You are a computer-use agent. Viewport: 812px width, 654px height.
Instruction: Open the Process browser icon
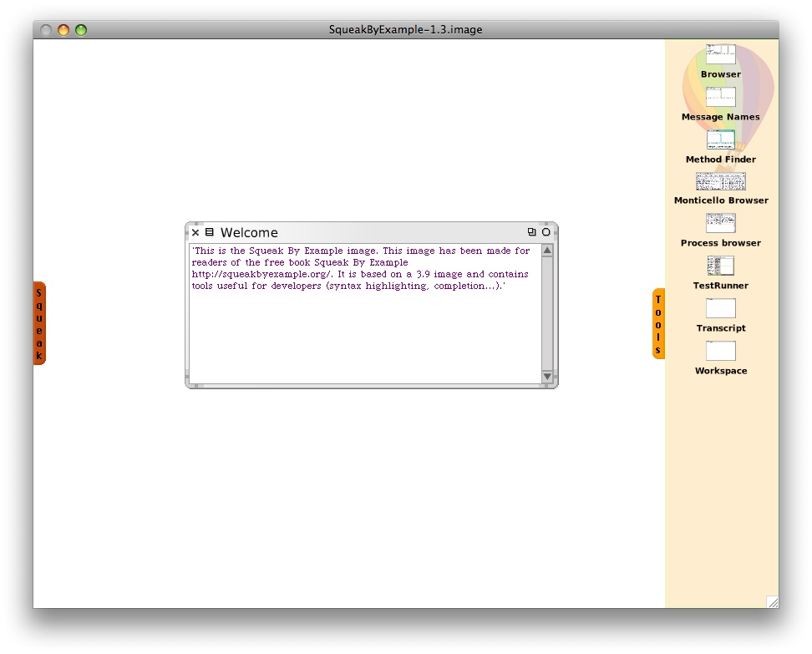[720, 223]
